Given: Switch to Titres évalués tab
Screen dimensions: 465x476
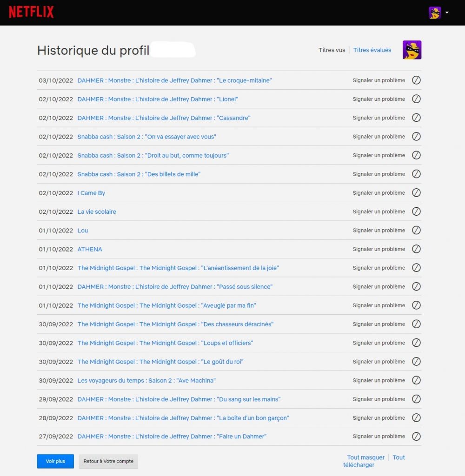Looking at the screenshot, I should click(x=372, y=50).
